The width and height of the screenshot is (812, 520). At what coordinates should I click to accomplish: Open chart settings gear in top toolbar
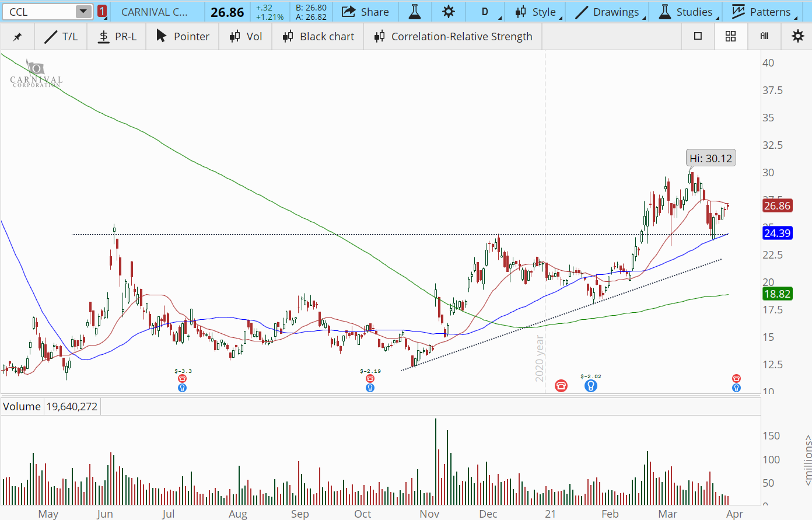[x=448, y=12]
